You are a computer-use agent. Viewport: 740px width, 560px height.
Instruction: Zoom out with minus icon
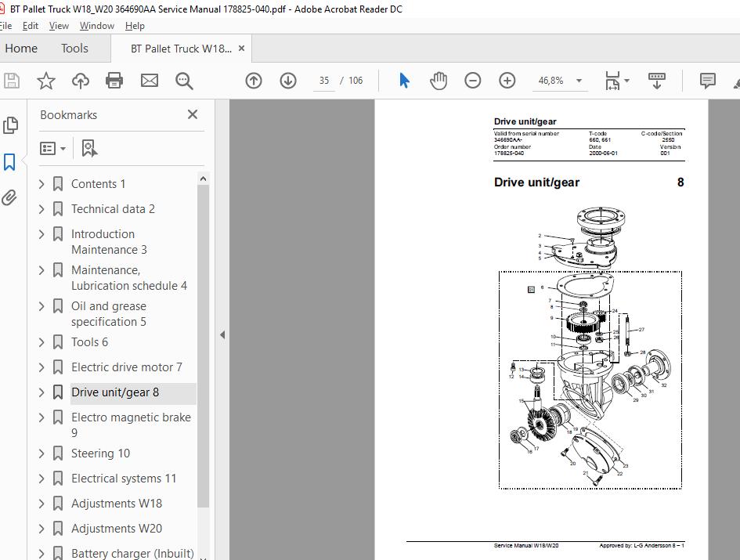tap(472, 81)
